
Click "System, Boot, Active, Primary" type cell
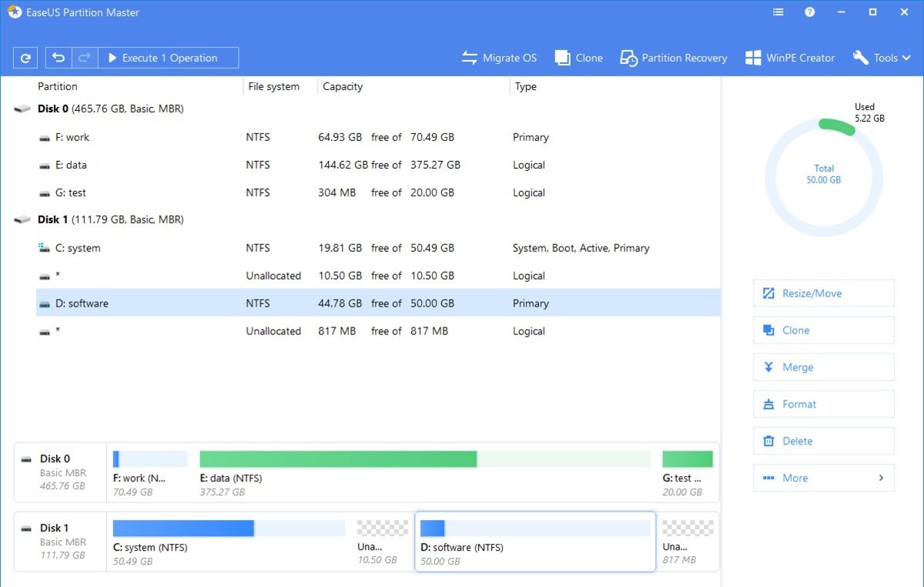[x=581, y=248]
